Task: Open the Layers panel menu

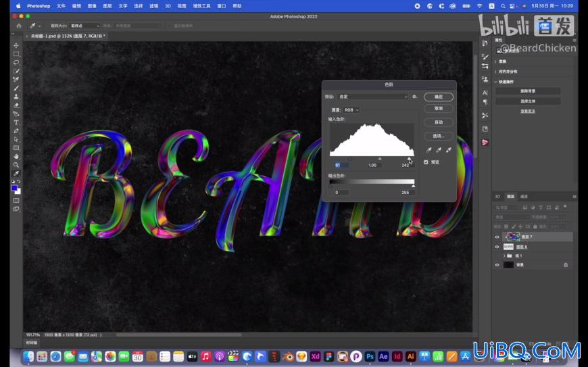Action: click(574, 197)
